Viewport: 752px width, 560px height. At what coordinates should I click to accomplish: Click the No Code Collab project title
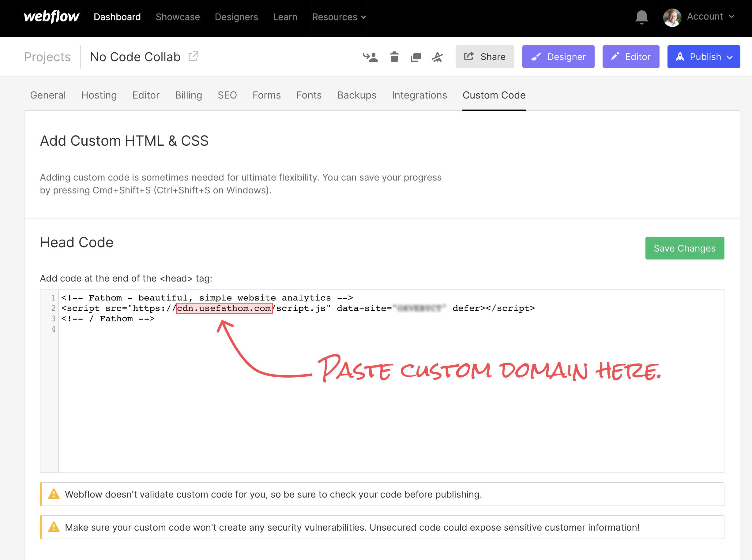click(135, 57)
